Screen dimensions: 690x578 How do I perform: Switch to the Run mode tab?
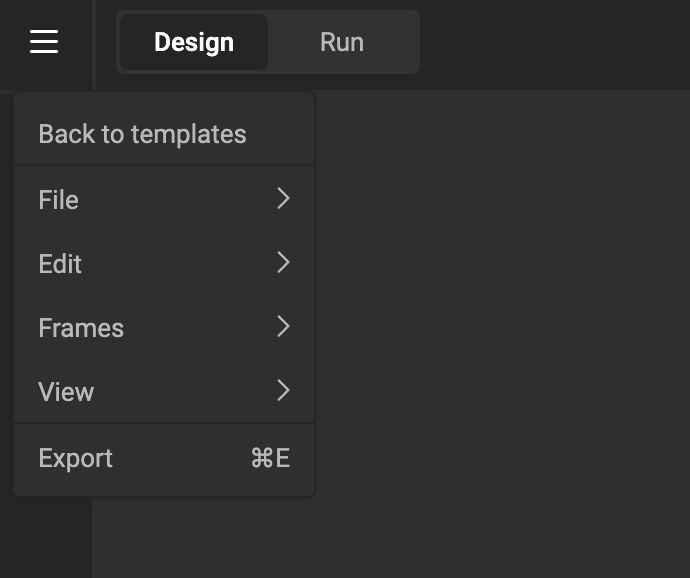coord(342,42)
